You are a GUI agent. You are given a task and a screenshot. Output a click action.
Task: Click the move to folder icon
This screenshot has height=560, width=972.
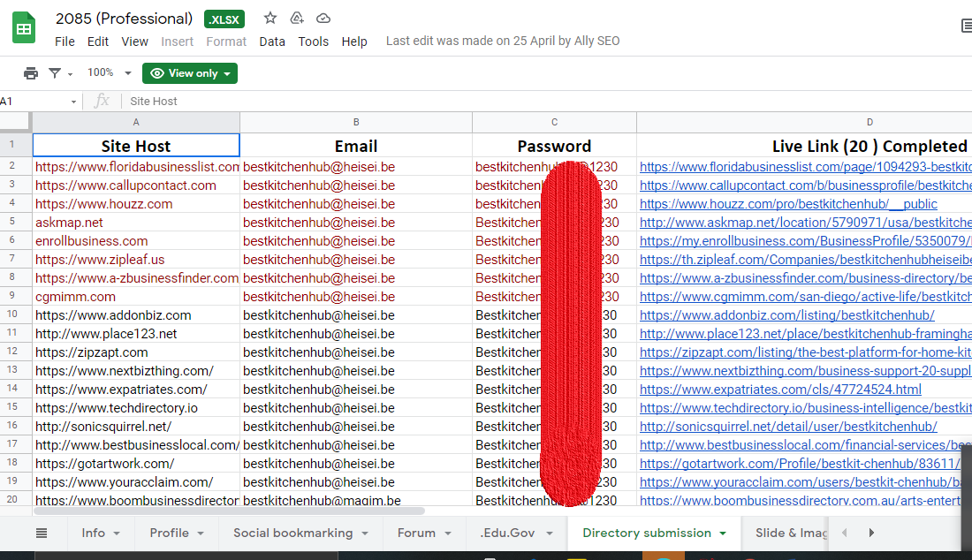point(297,19)
